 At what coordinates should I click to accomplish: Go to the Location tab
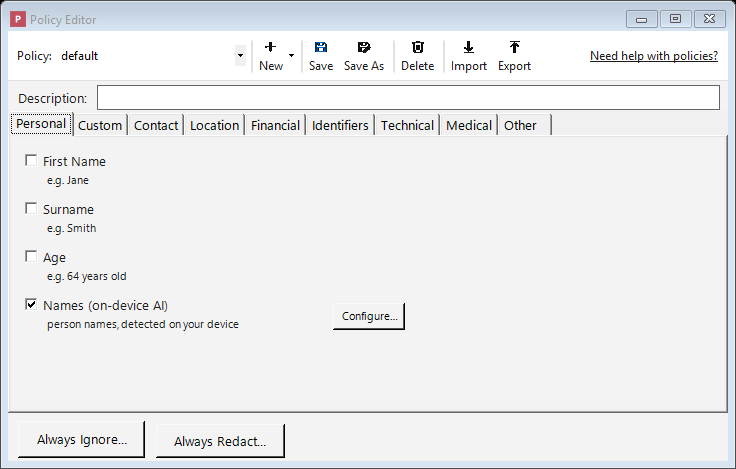tap(215, 125)
